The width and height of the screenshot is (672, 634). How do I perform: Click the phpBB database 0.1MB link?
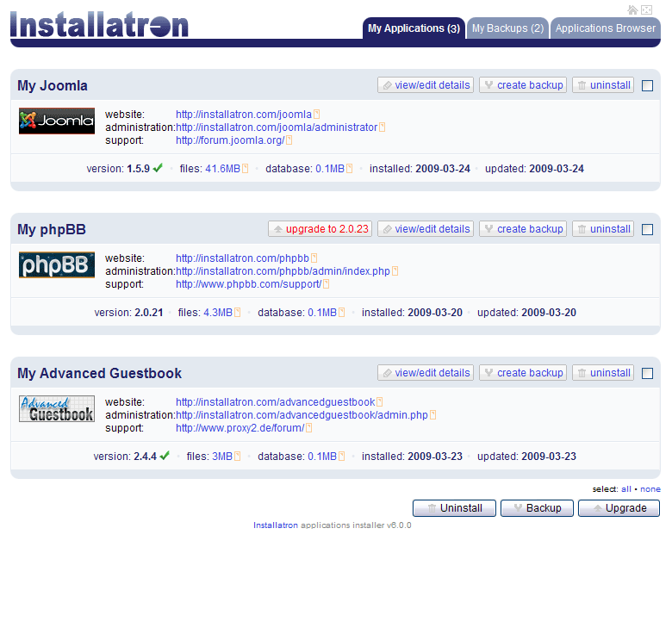coord(322,313)
